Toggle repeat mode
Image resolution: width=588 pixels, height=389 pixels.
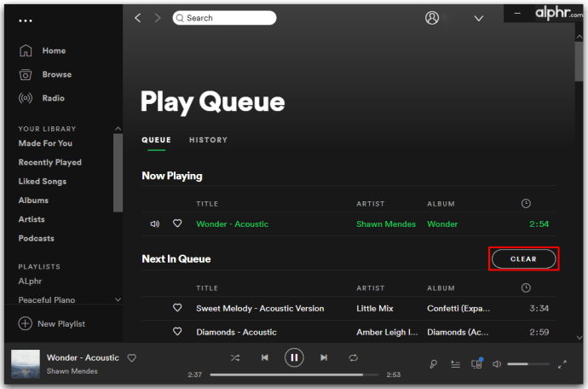point(354,357)
